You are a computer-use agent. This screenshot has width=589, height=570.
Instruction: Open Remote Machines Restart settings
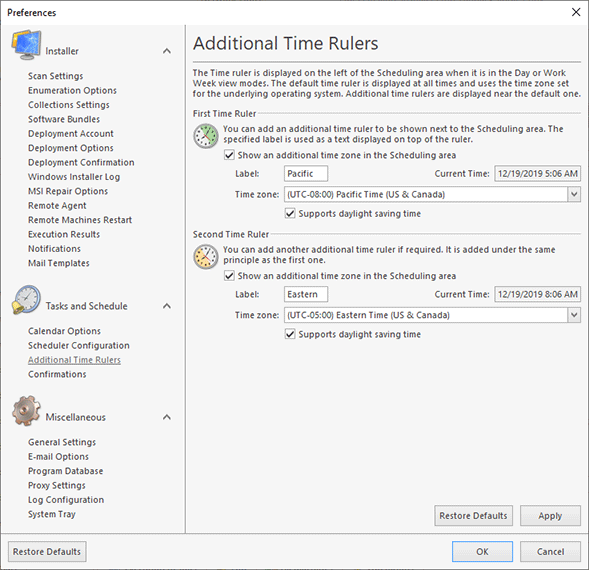click(80, 220)
